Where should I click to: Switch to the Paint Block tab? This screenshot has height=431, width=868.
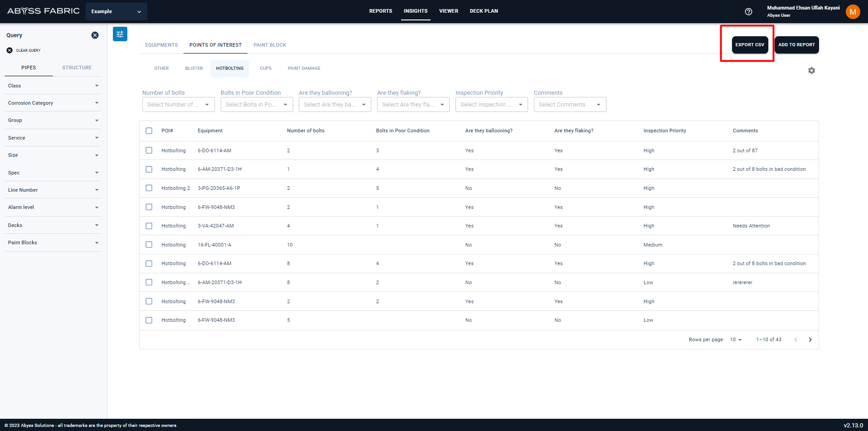pyautogui.click(x=270, y=45)
